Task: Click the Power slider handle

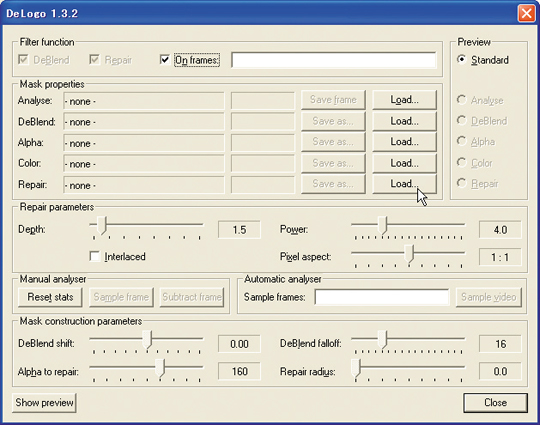Action: (x=382, y=225)
